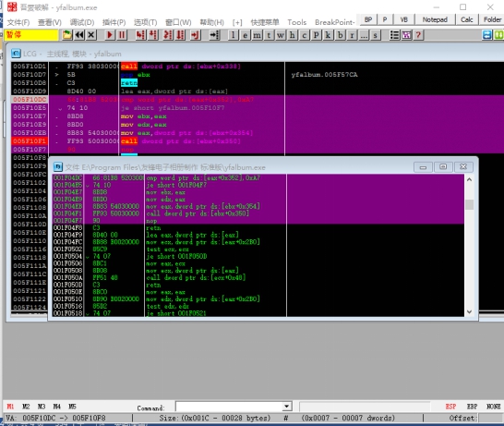The width and height of the screenshot is (504, 426).
Task: Click the Calc button
Action: tap(467, 19)
